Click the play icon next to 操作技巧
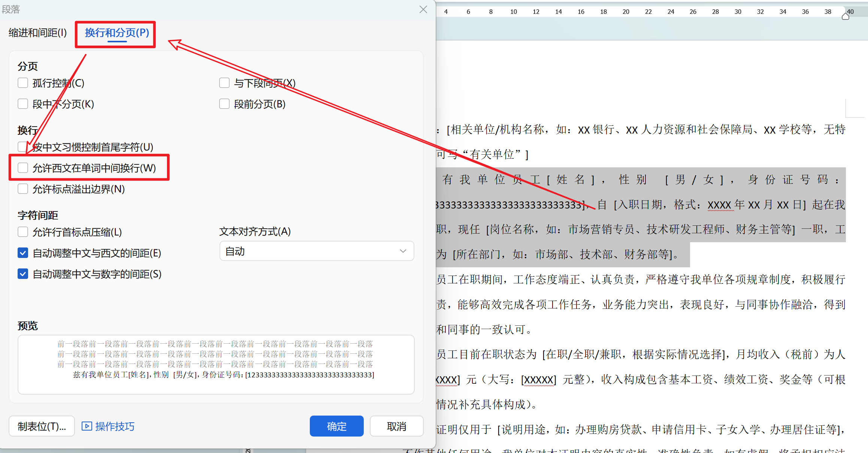868x453 pixels. pyautogui.click(x=87, y=426)
